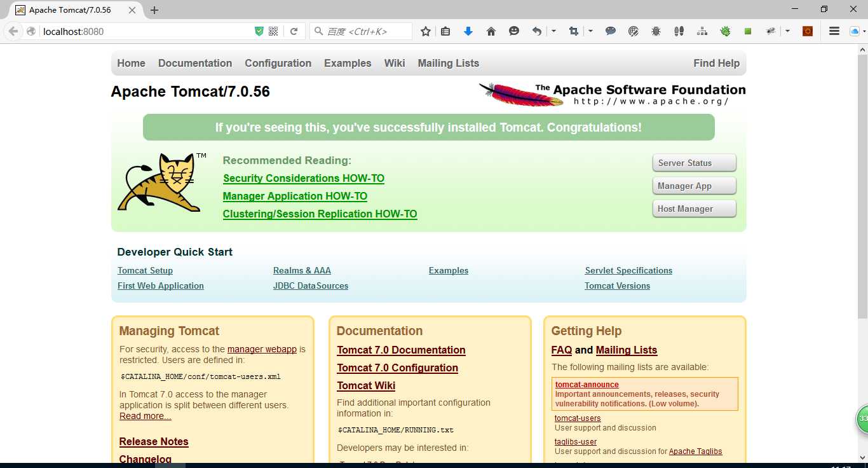868x468 pixels.
Task: Click the browser back arrow button
Action: [13, 31]
